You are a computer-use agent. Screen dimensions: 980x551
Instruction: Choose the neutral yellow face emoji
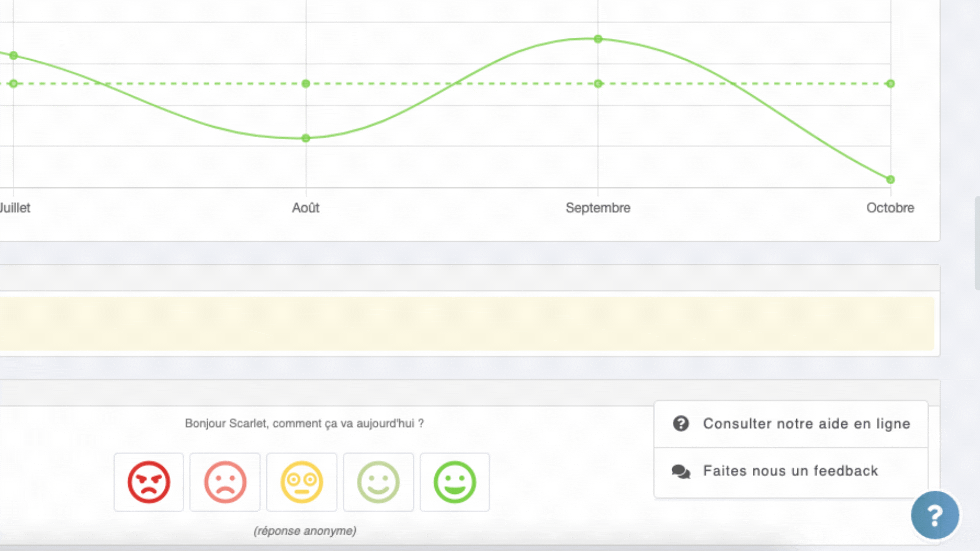302,482
